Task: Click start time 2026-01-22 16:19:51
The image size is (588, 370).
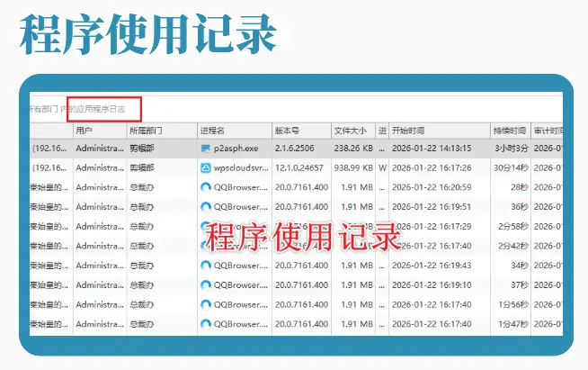Action: click(x=432, y=206)
